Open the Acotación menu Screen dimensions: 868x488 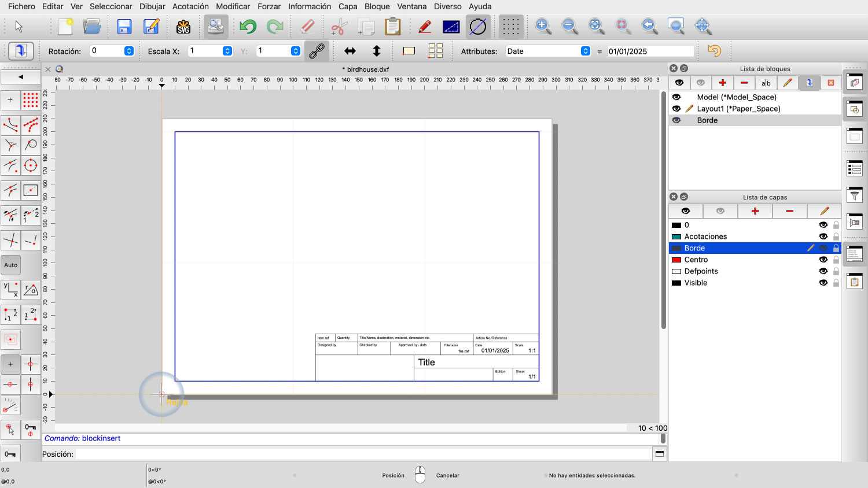point(190,6)
